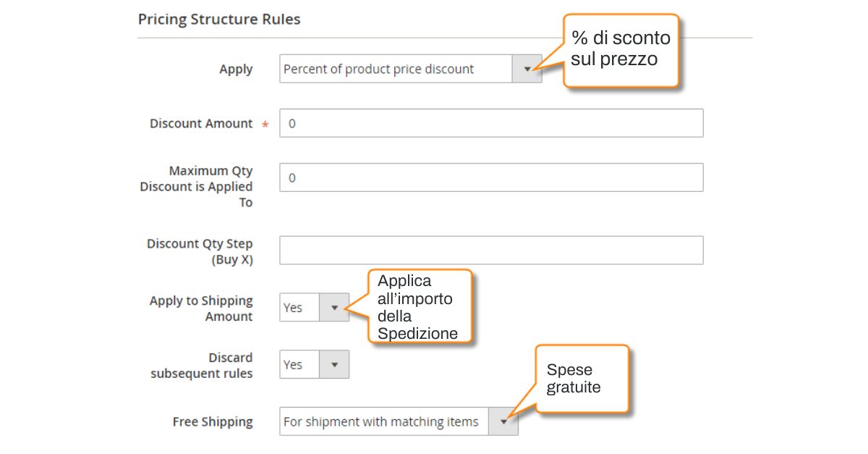Click the Maximum Qty Discount input field
868x454 pixels.
point(491,177)
